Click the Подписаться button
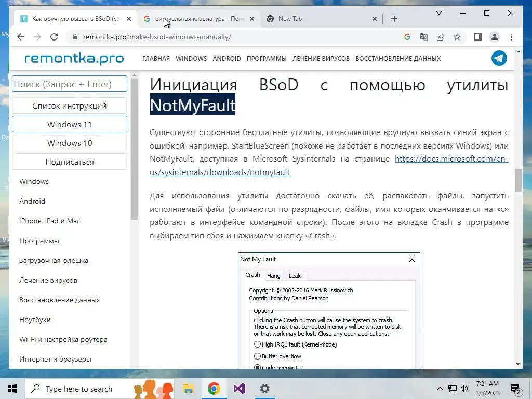The width and height of the screenshot is (532, 399). click(70, 162)
